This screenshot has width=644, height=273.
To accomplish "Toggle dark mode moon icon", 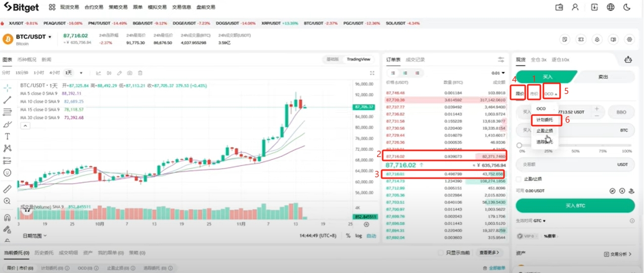I will [x=627, y=7].
